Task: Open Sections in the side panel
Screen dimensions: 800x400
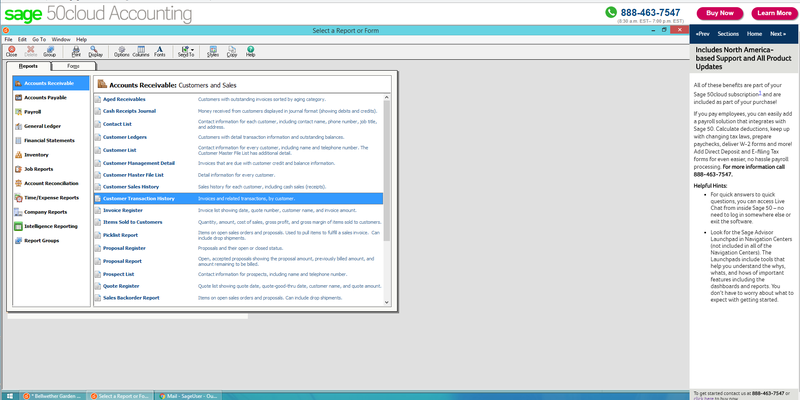Action: 728,34
